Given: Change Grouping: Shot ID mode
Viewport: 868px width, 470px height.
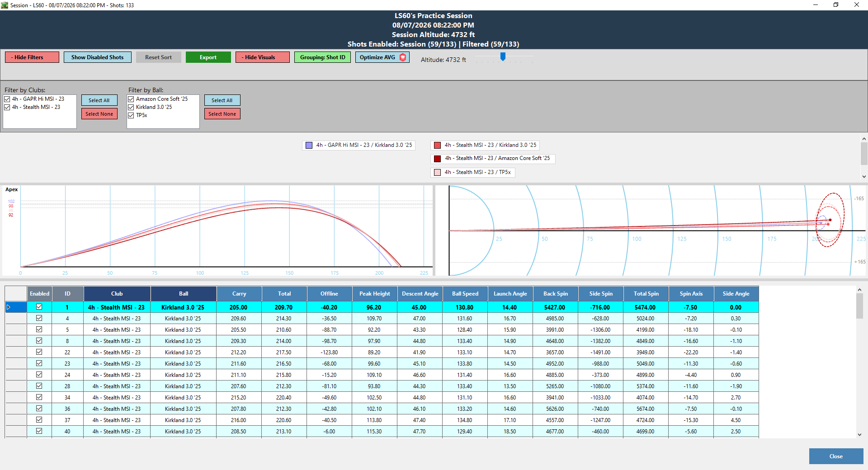Looking at the screenshot, I should (x=322, y=57).
